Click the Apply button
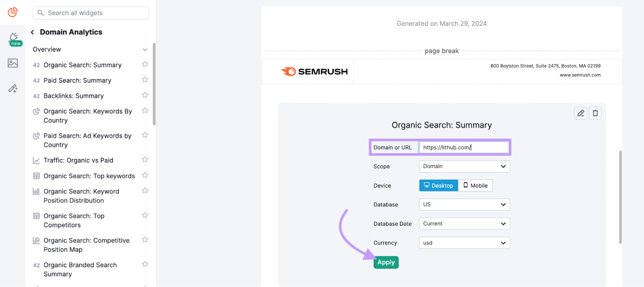644x287 pixels. point(385,262)
